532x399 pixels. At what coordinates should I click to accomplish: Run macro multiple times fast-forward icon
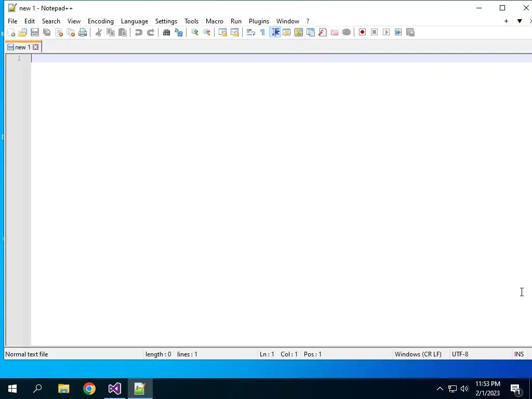[x=398, y=32]
